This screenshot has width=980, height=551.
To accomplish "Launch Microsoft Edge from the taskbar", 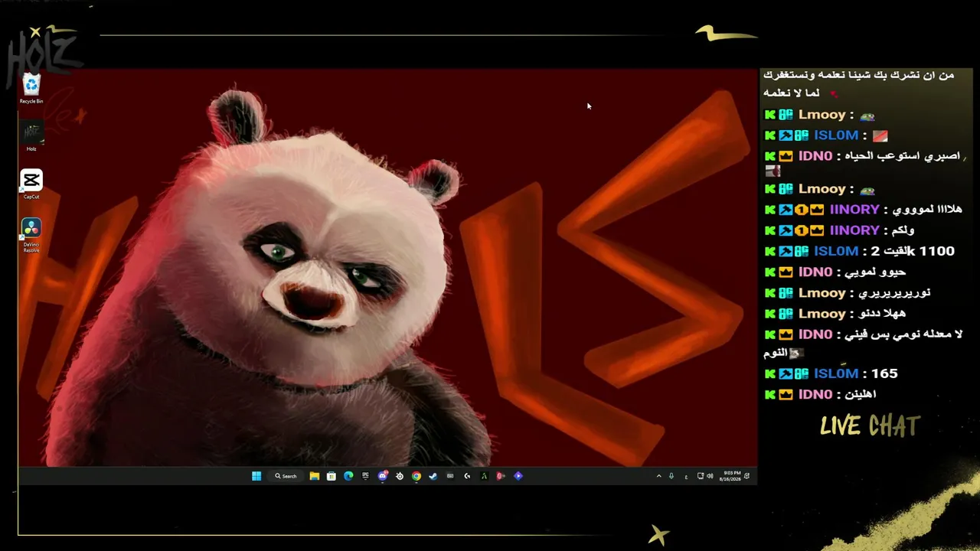I will tap(348, 476).
